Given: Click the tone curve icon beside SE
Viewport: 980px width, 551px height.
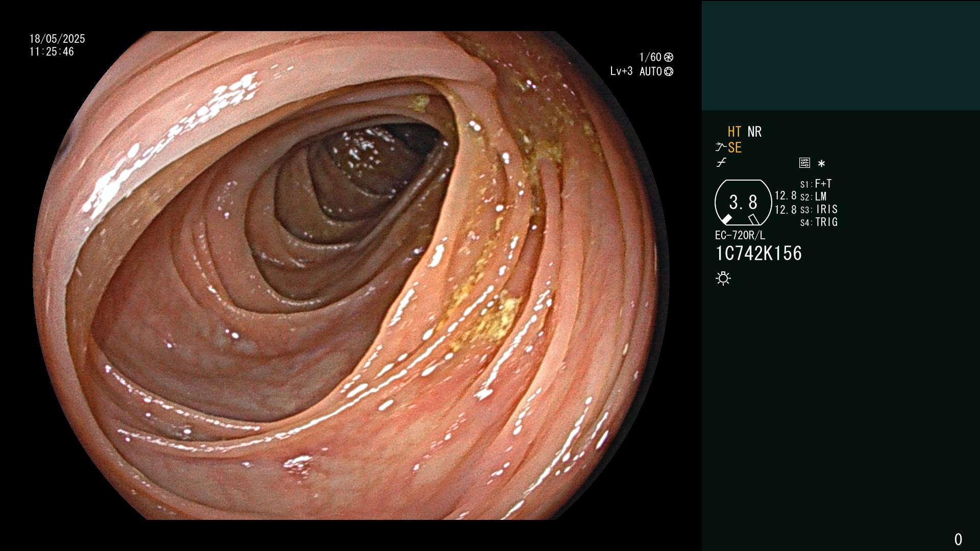Looking at the screenshot, I should pyautogui.click(x=721, y=147).
